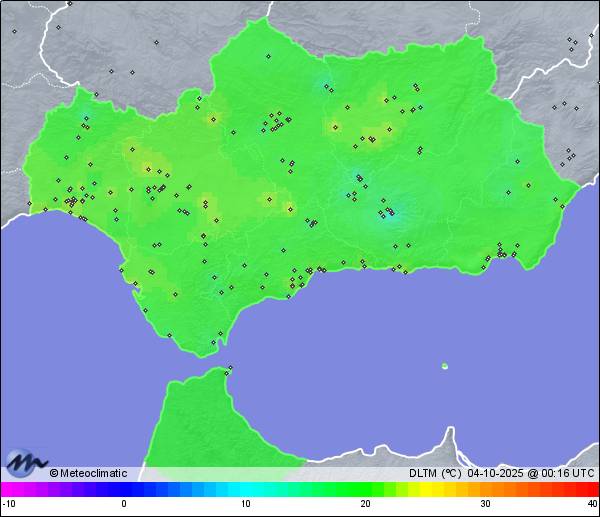The width and height of the screenshot is (600, 517).
Task: Click the 00:16 UTC time label
Action: (x=563, y=473)
